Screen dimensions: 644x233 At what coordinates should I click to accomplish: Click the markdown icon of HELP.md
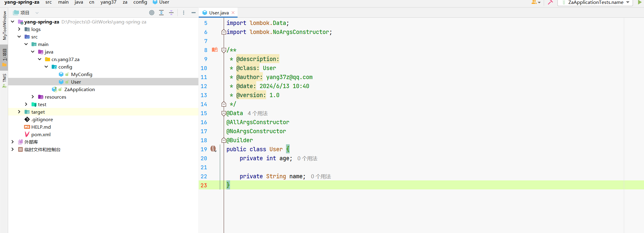[27, 127]
